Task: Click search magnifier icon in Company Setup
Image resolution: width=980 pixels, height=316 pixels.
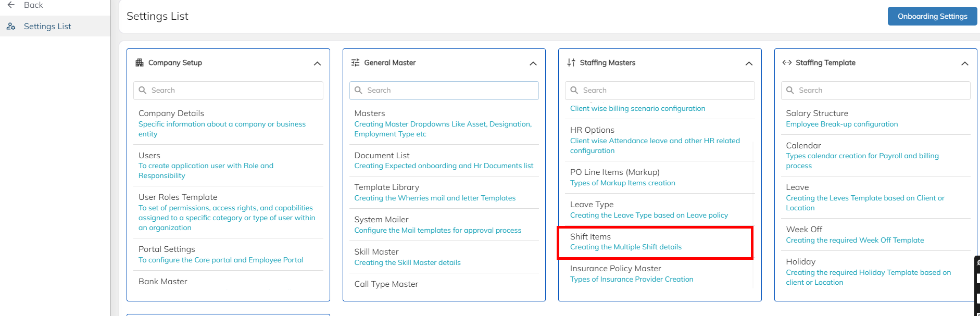Action: (x=143, y=90)
